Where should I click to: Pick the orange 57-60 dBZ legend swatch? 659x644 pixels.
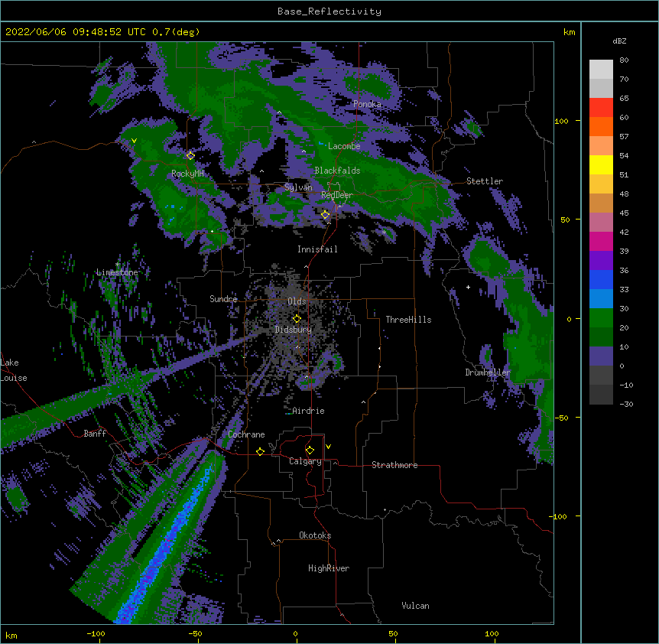pyautogui.click(x=601, y=126)
